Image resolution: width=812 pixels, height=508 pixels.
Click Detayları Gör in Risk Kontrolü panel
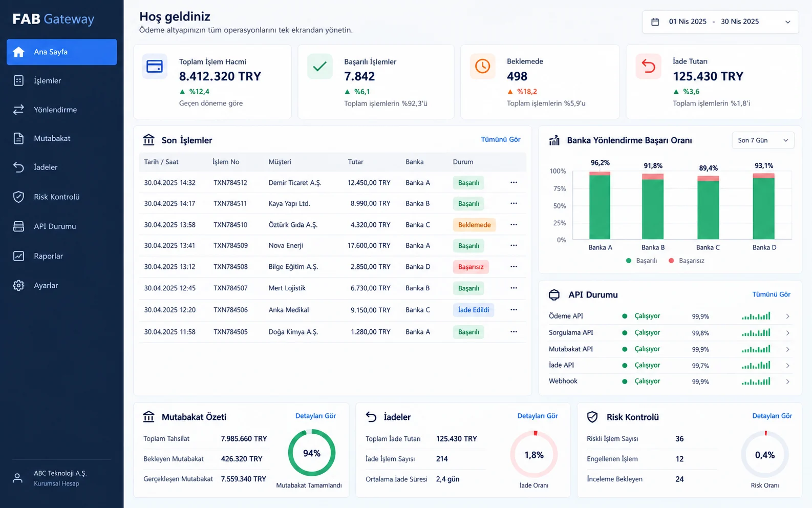[772, 416]
